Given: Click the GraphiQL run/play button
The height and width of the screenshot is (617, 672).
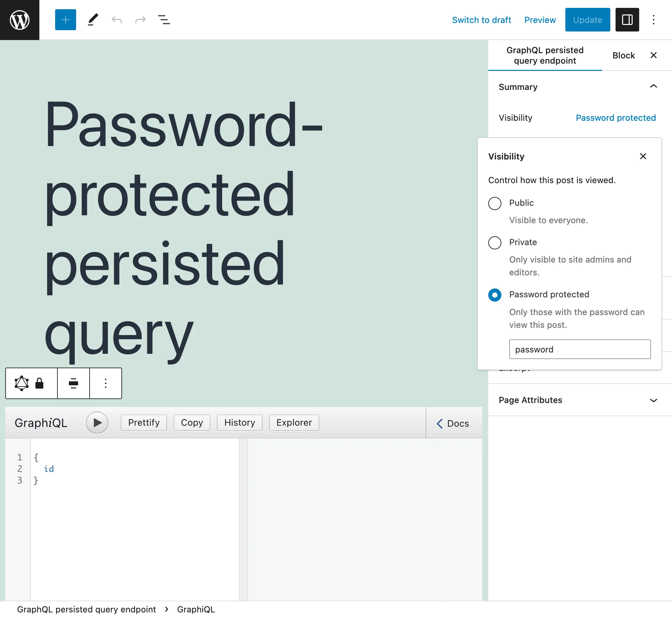Looking at the screenshot, I should click(x=97, y=422).
